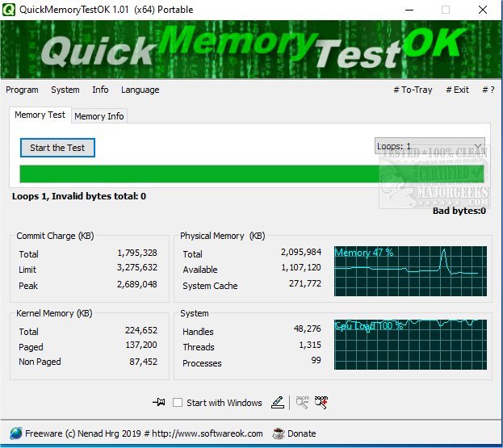This screenshot has height=448, width=503.
Task: Open the System menu
Action: (x=65, y=90)
